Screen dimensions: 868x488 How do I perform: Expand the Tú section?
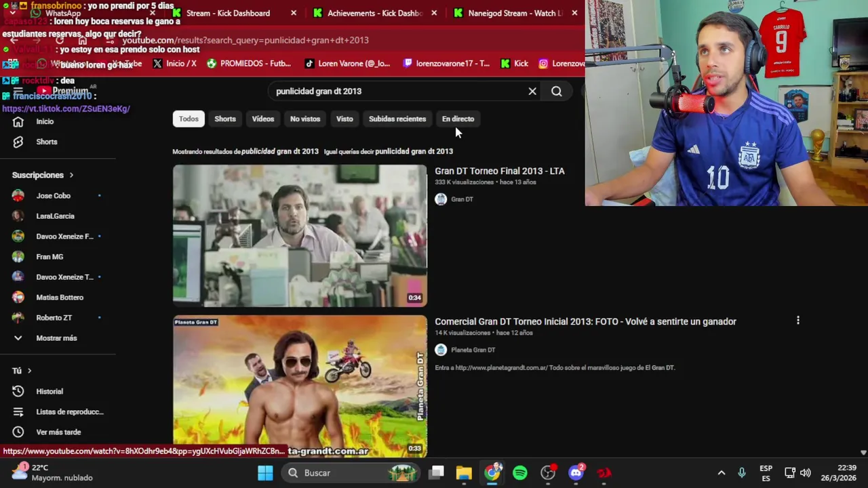22,371
